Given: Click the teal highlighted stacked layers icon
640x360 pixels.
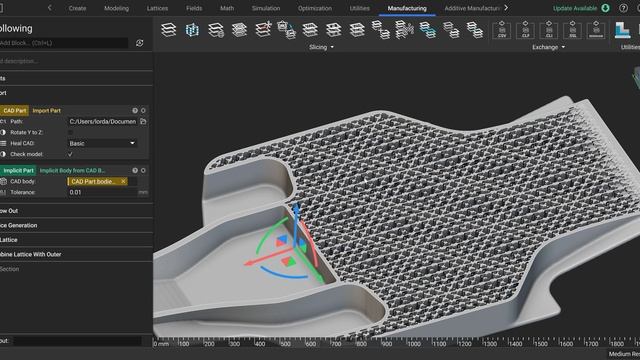Looking at the screenshot, I should [x=428, y=30].
